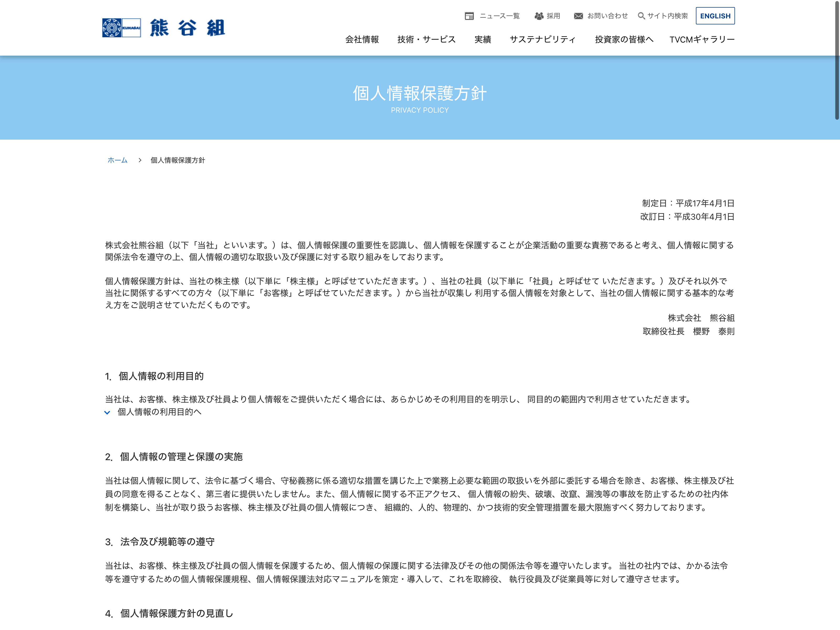Click the breadcrumb chevron separator
The height and width of the screenshot is (630, 840).
pos(140,160)
